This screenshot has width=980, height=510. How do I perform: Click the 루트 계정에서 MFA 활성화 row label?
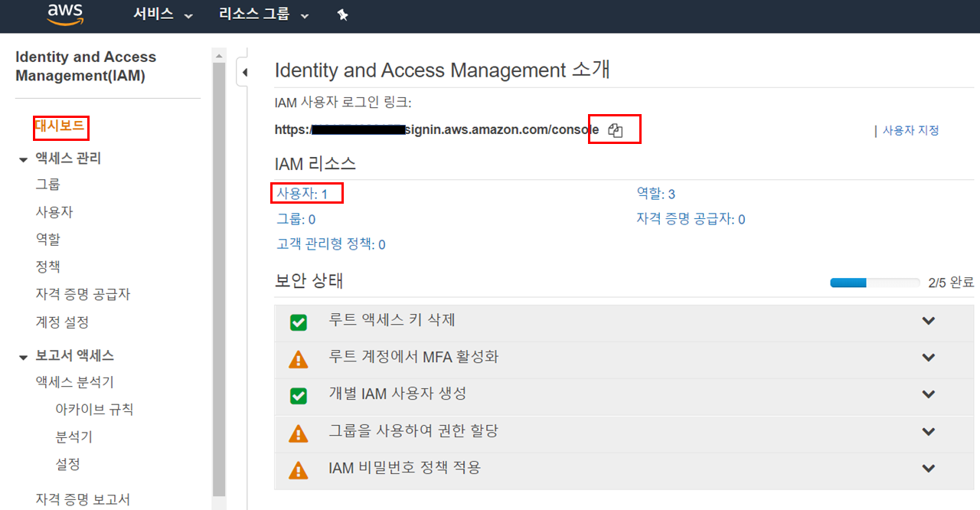click(x=413, y=357)
